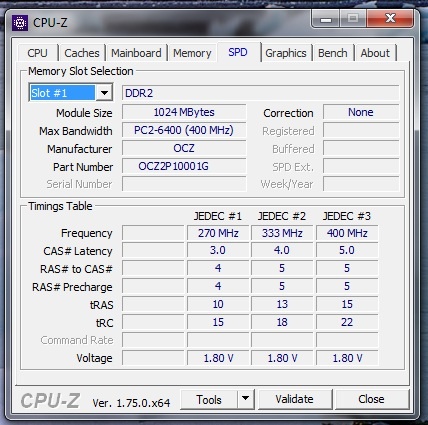The width and height of the screenshot is (428, 425).
Task: Select the Graphics tab
Action: click(286, 53)
